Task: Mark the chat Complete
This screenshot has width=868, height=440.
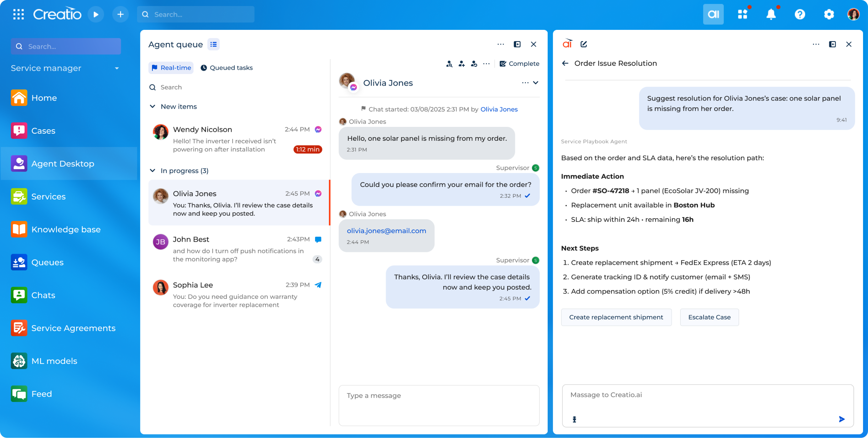Action: [520, 64]
